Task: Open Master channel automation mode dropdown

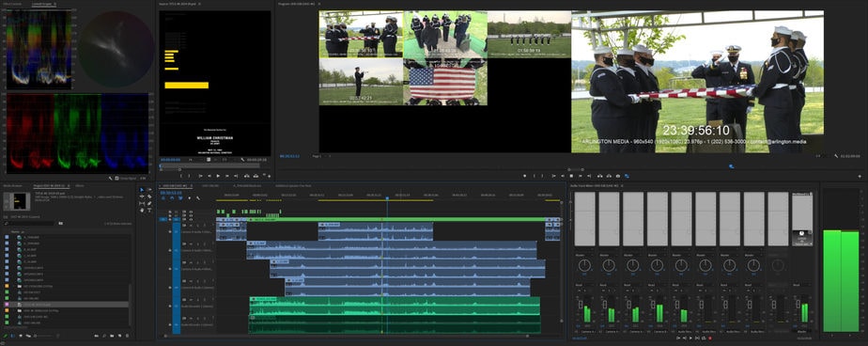Action: 802,285
